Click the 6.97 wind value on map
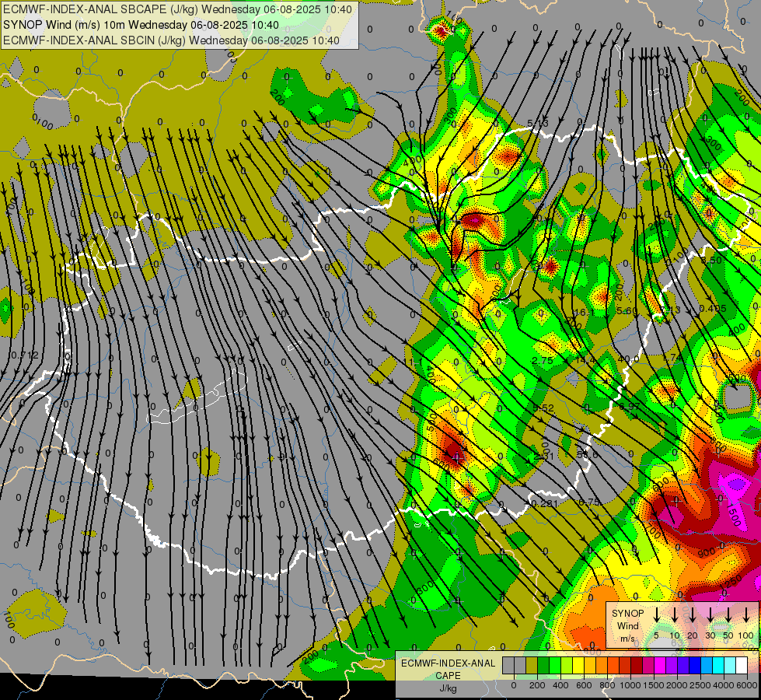 [630, 406]
